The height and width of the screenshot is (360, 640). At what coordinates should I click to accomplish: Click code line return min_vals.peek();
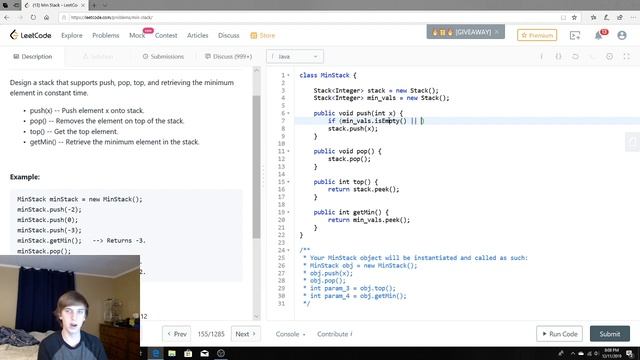point(369,220)
